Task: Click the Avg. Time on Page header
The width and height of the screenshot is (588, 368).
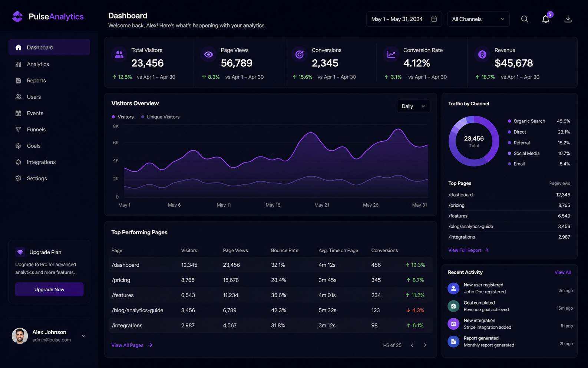Action: pos(338,250)
